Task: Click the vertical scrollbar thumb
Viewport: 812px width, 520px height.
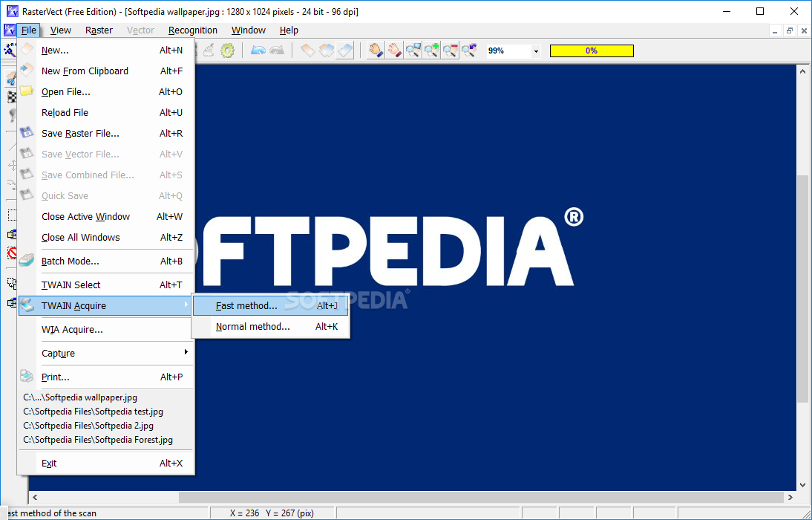Action: click(802, 288)
